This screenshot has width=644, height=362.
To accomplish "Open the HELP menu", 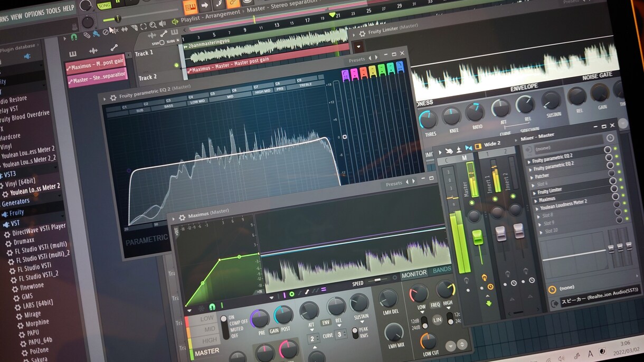I will pyautogui.click(x=69, y=8).
